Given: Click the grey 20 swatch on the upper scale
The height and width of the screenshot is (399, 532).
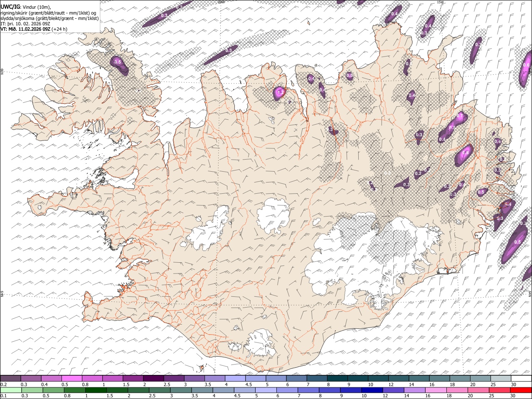Looking at the screenshot, I should pyautogui.click(x=480, y=378).
